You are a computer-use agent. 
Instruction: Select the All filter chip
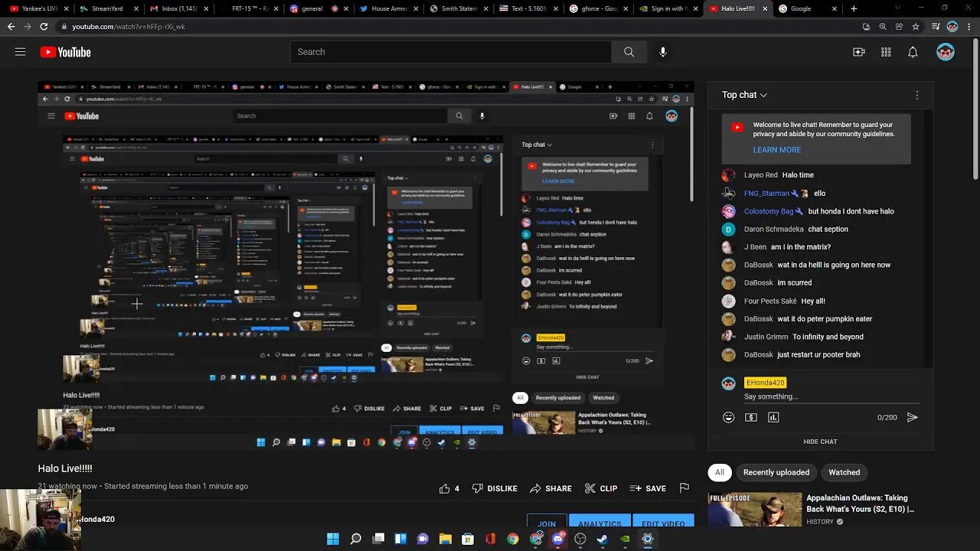720,472
